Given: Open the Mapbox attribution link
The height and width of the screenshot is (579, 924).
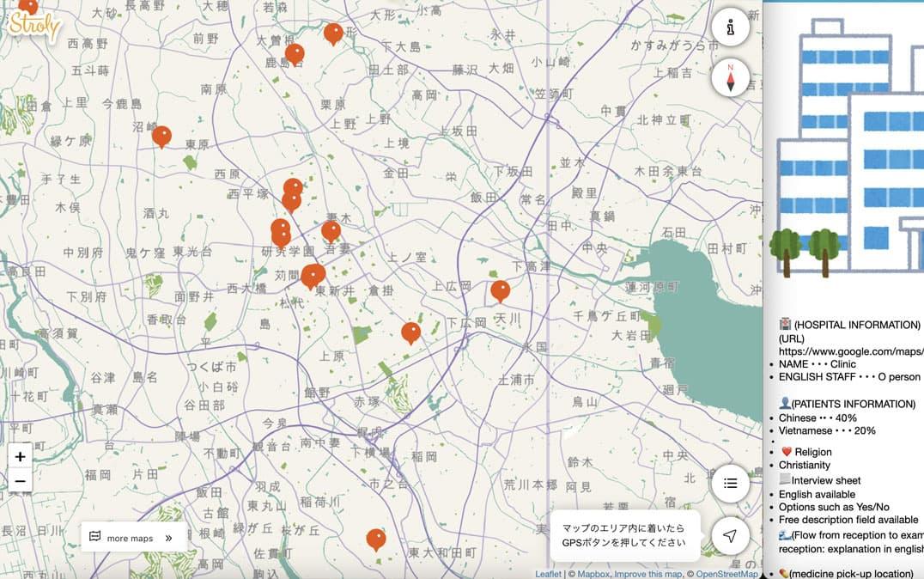Looking at the screenshot, I should point(593,574).
